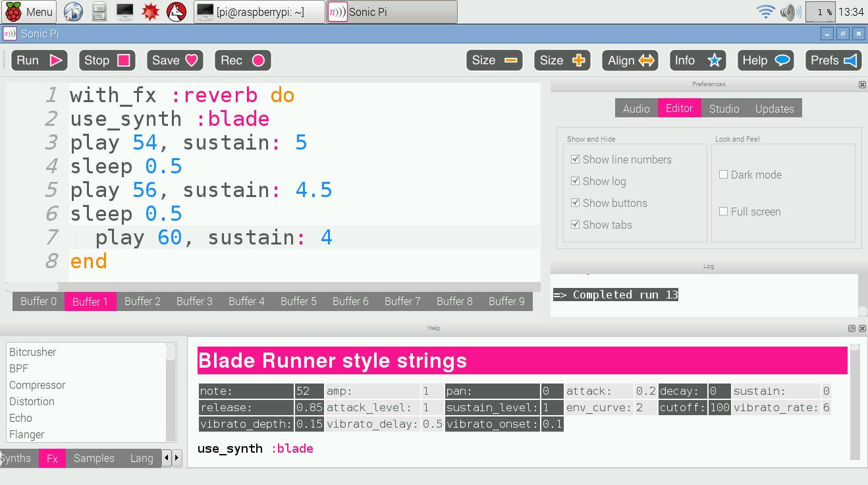Click the Fx list vertical scrollbar

pyautogui.click(x=171, y=392)
